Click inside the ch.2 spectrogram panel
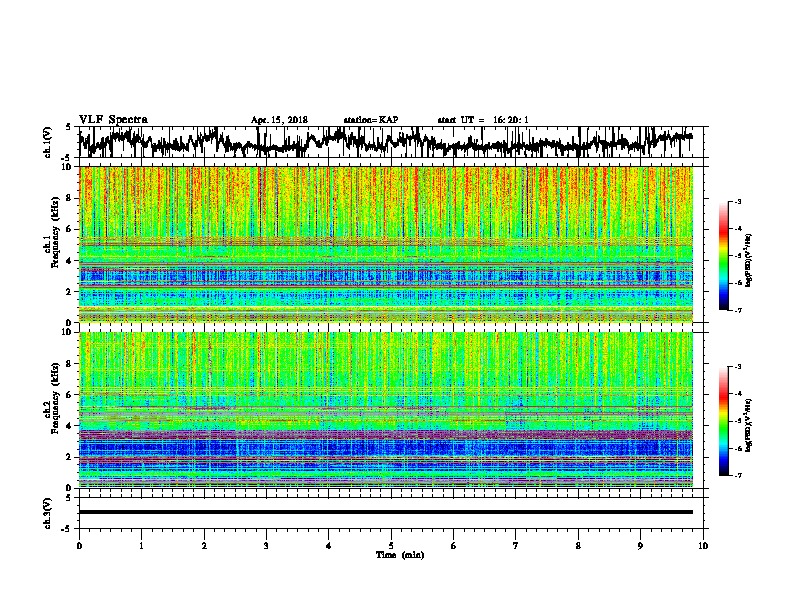 385,410
